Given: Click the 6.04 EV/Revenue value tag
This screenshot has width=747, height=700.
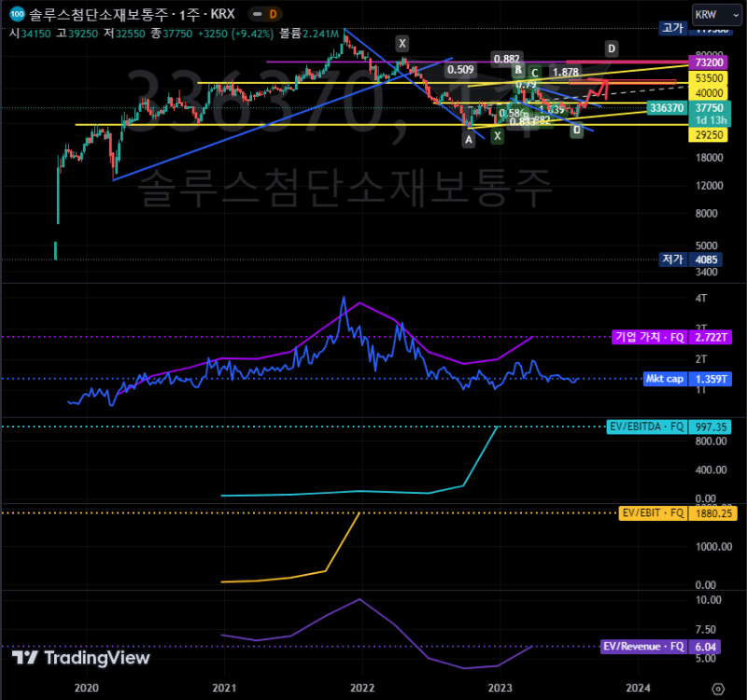Looking at the screenshot, I should point(705,647).
